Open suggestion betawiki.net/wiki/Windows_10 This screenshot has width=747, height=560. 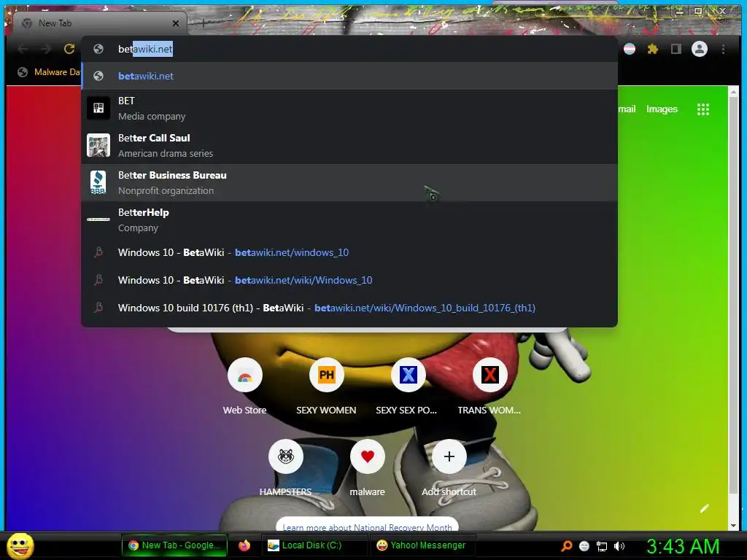pyautogui.click(x=349, y=280)
